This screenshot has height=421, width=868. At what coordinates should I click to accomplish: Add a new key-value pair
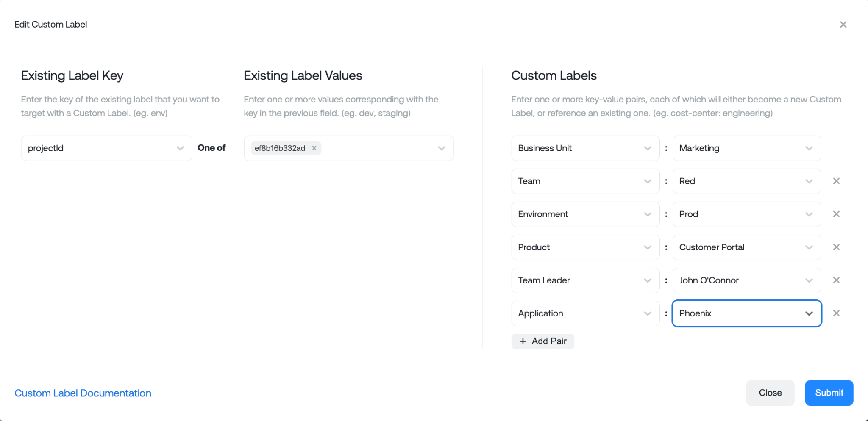(542, 341)
